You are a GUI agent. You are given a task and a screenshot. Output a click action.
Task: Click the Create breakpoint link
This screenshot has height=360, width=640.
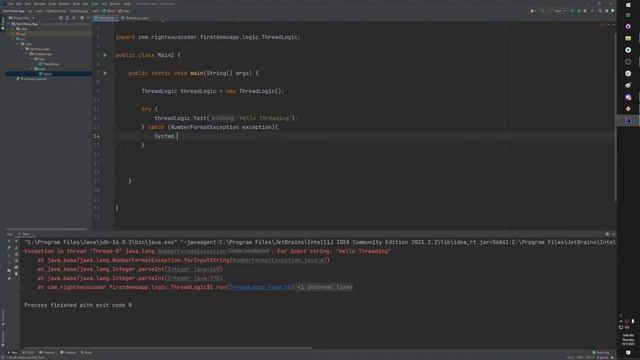click(x=249, y=251)
